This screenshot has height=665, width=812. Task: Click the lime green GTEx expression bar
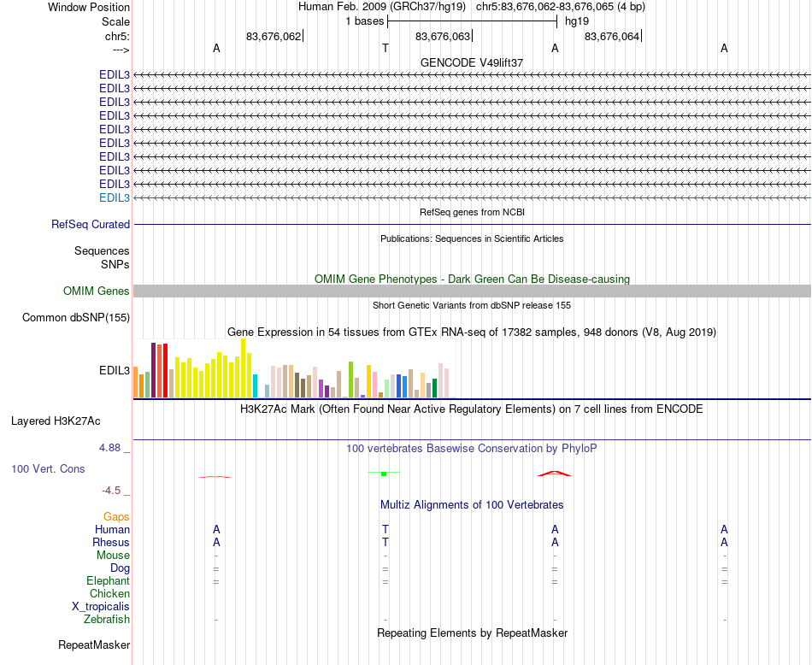click(x=350, y=380)
